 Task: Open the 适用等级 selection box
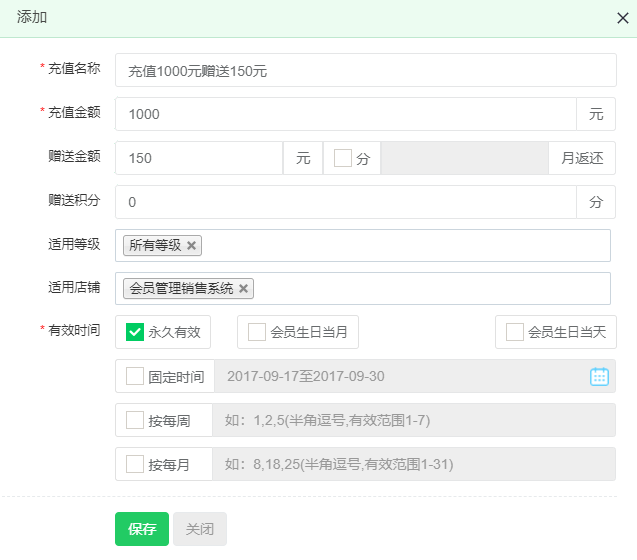coord(363,245)
